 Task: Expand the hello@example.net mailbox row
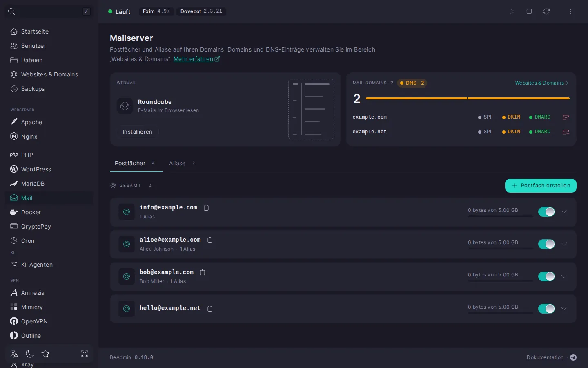(564, 309)
